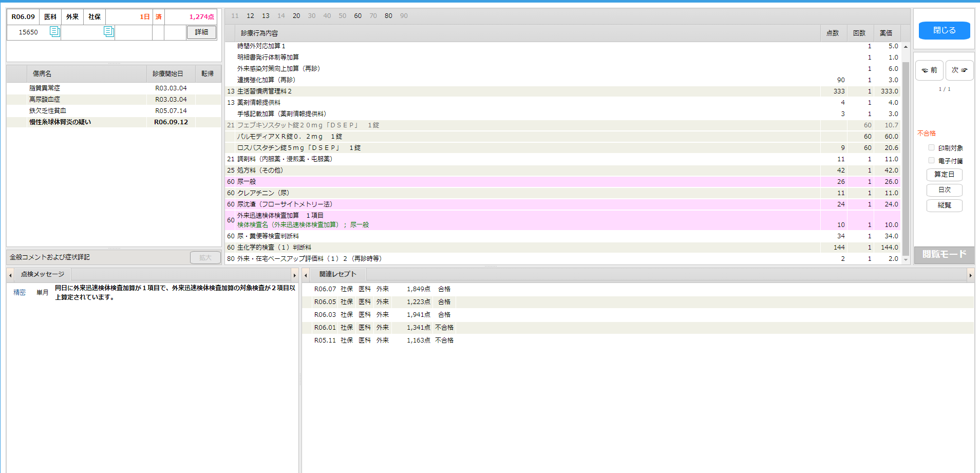980x473 pixels.
Task: Click scroll down arrow of treatment list
Action: point(906,260)
